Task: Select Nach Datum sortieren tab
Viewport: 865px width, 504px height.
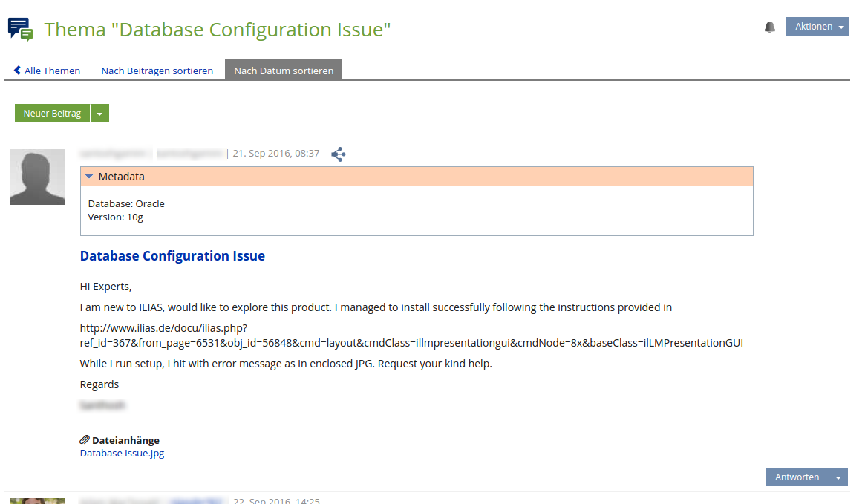Action: coord(284,70)
